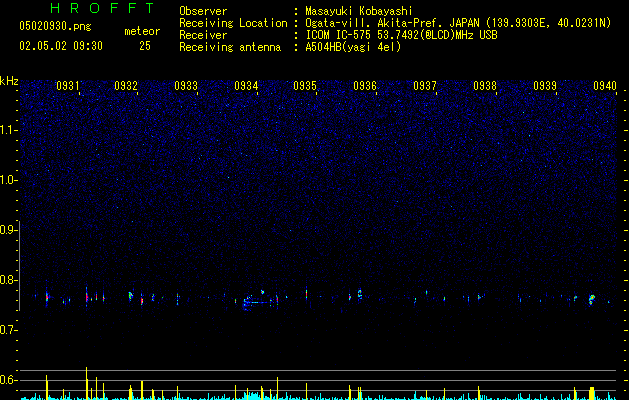Viewport: 629px width, 400px height.
Task: Click the Observer label
Action: point(203,11)
